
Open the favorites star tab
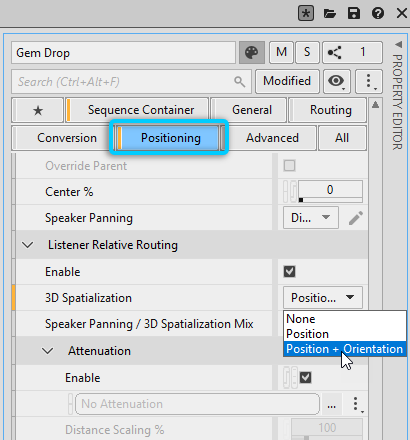pyautogui.click(x=38, y=110)
